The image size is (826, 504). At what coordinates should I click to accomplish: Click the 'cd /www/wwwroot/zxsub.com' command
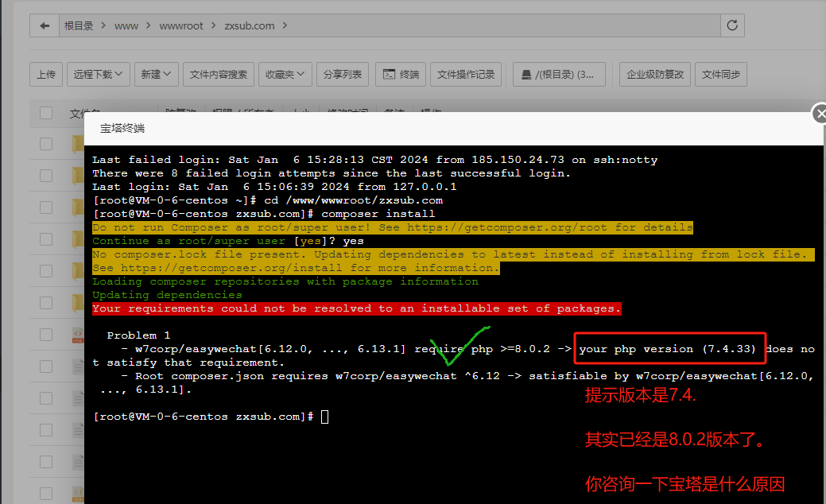click(354, 200)
